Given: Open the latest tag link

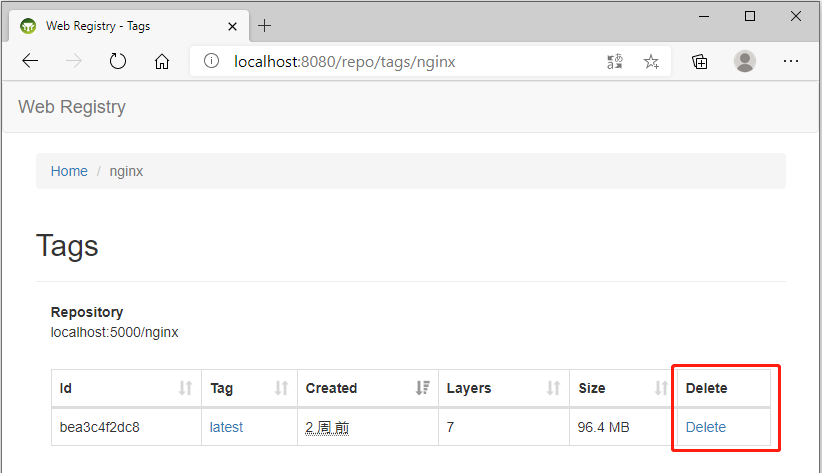Looking at the screenshot, I should 226,427.
